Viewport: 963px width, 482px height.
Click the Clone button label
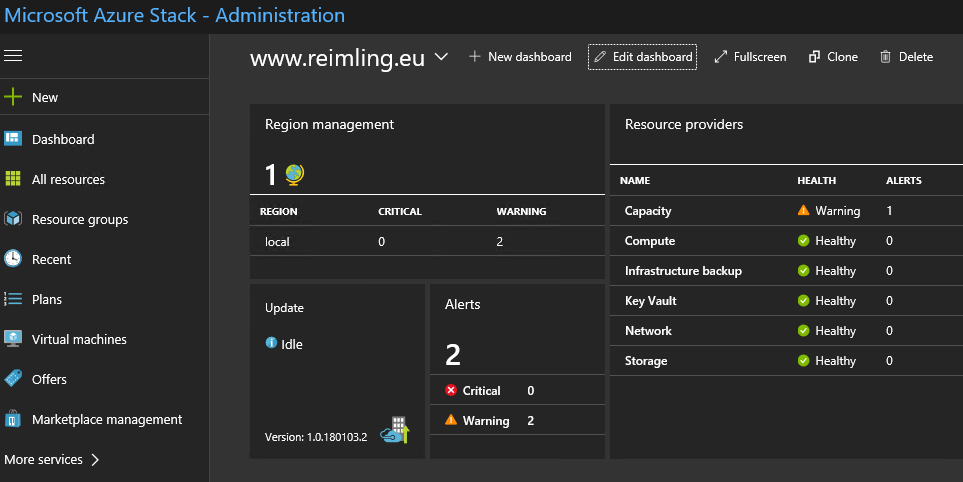coord(842,56)
